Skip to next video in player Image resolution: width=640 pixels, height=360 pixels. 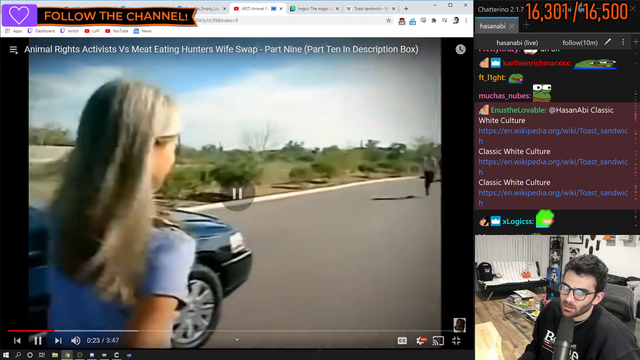click(58, 340)
